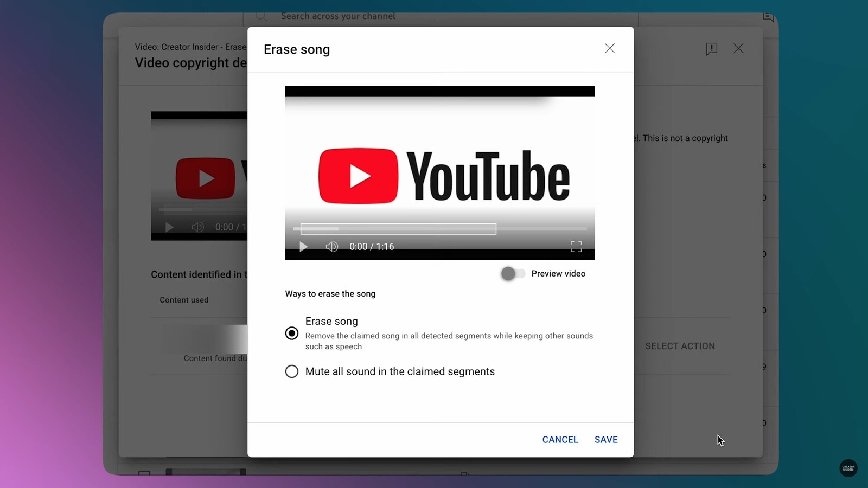Select the Erase song radio option

(292, 333)
